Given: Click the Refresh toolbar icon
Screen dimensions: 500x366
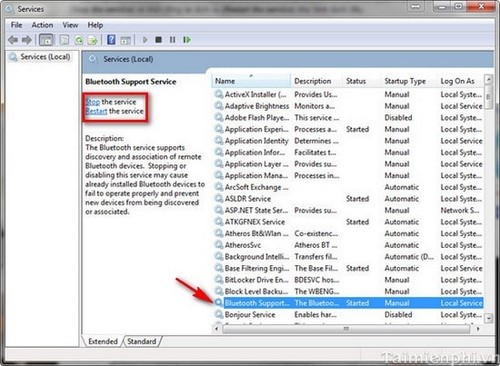Looking at the screenshot, I should click(79, 40).
